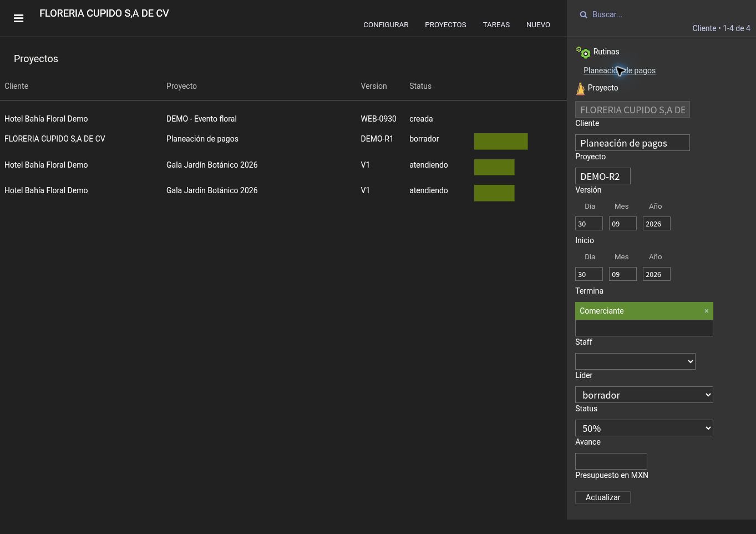756x534 pixels.
Task: Click the Staff text entry box
Action: [x=644, y=328]
